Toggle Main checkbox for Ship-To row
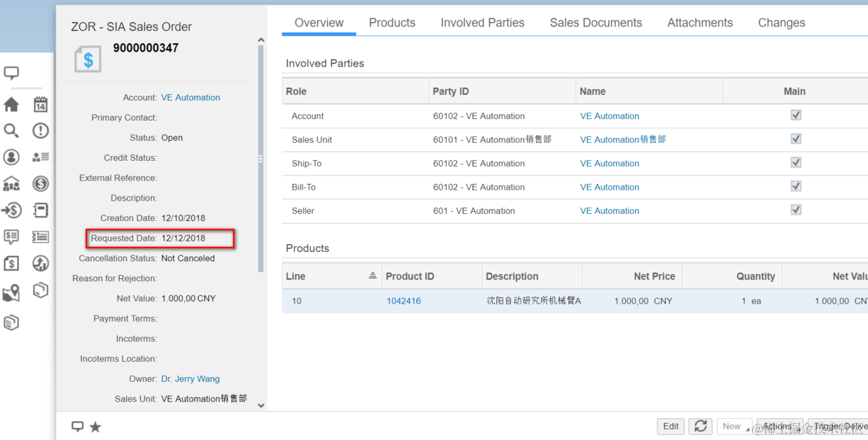The height and width of the screenshot is (440, 868). (796, 163)
